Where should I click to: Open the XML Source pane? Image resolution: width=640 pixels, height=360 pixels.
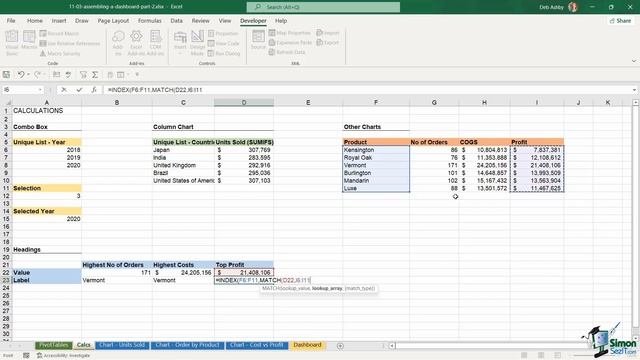click(x=258, y=40)
